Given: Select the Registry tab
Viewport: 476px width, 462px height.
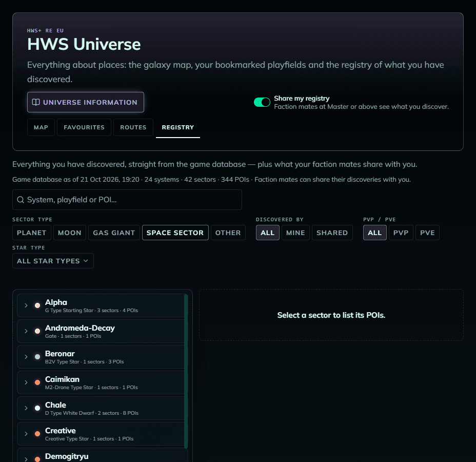Looking at the screenshot, I should tap(178, 127).
